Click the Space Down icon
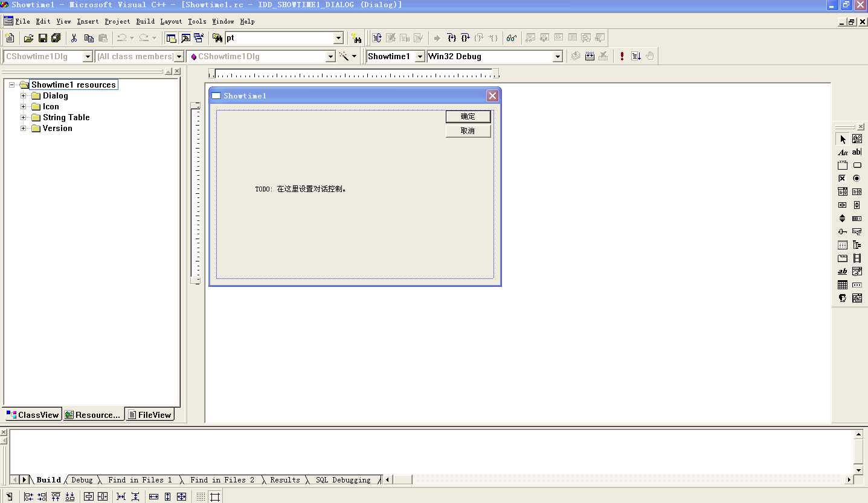 135,496
